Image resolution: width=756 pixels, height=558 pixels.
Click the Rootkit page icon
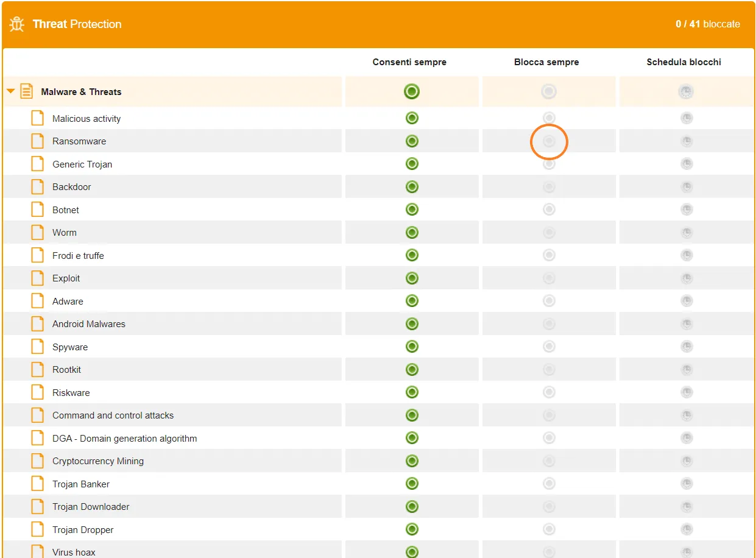(38, 370)
